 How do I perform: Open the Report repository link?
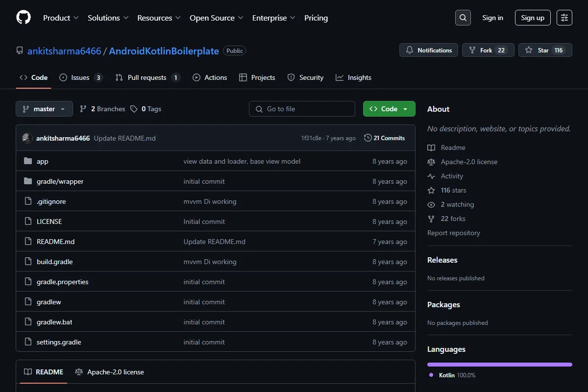[x=454, y=233]
